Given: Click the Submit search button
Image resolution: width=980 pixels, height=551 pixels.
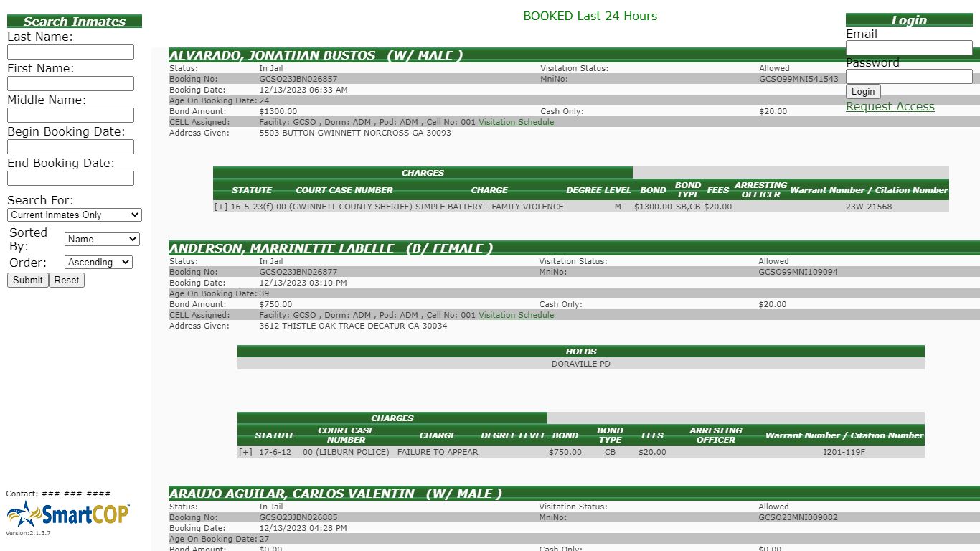Looking at the screenshot, I should [x=28, y=280].
